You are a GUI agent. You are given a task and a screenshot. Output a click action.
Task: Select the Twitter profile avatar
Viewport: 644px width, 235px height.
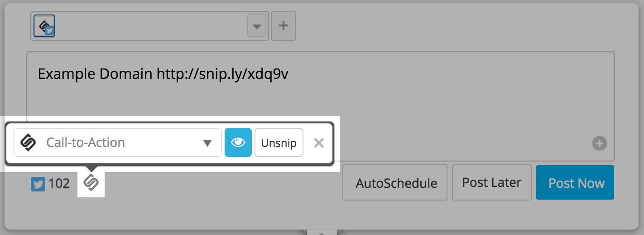[44, 26]
